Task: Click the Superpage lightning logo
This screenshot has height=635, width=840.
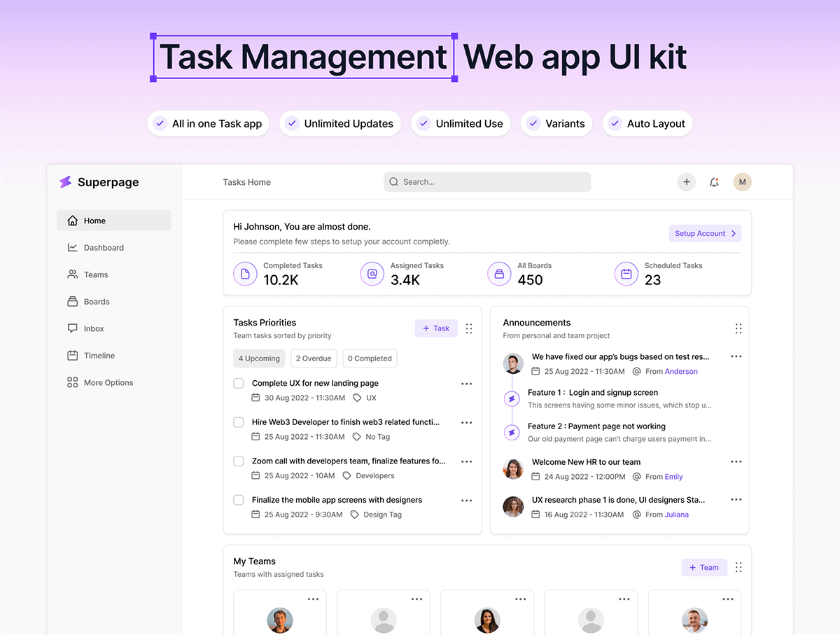Action: pos(65,182)
